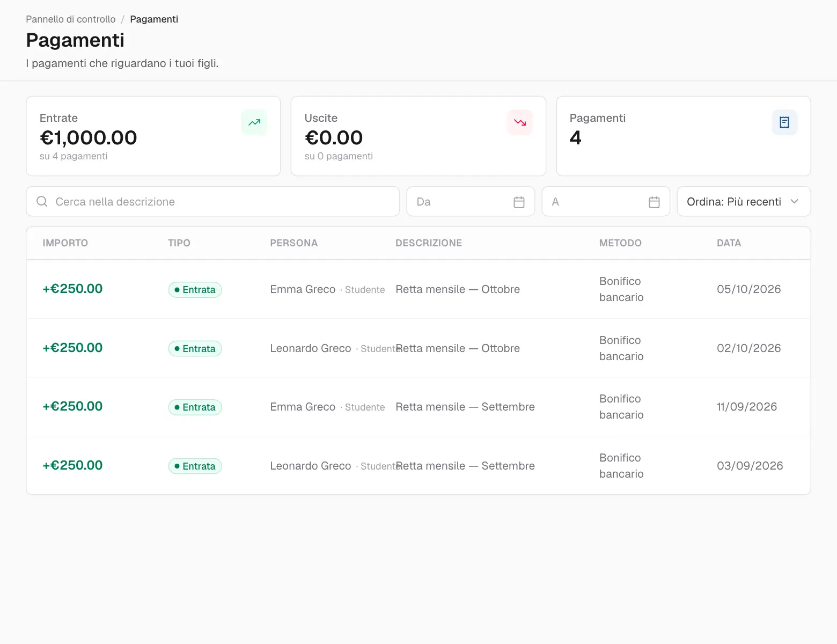
Task: Click the +€250.00 amount dated 11/09/2026
Action: [72, 406]
